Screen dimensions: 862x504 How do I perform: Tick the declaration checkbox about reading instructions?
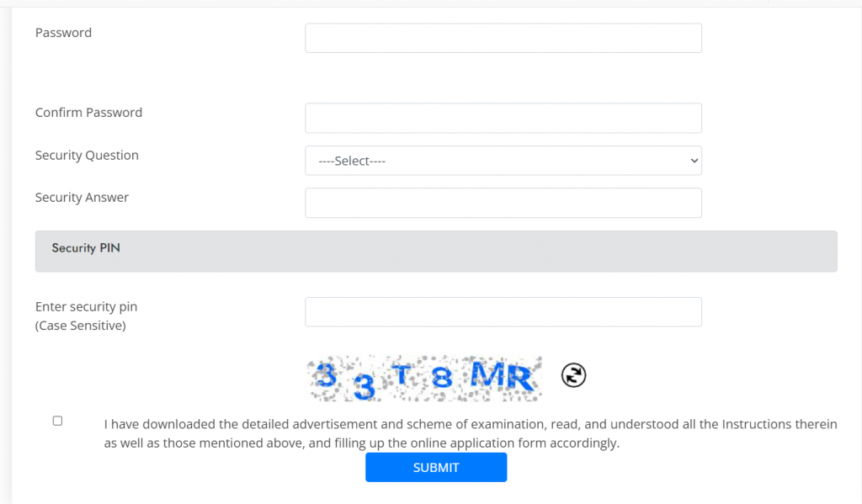[58, 421]
